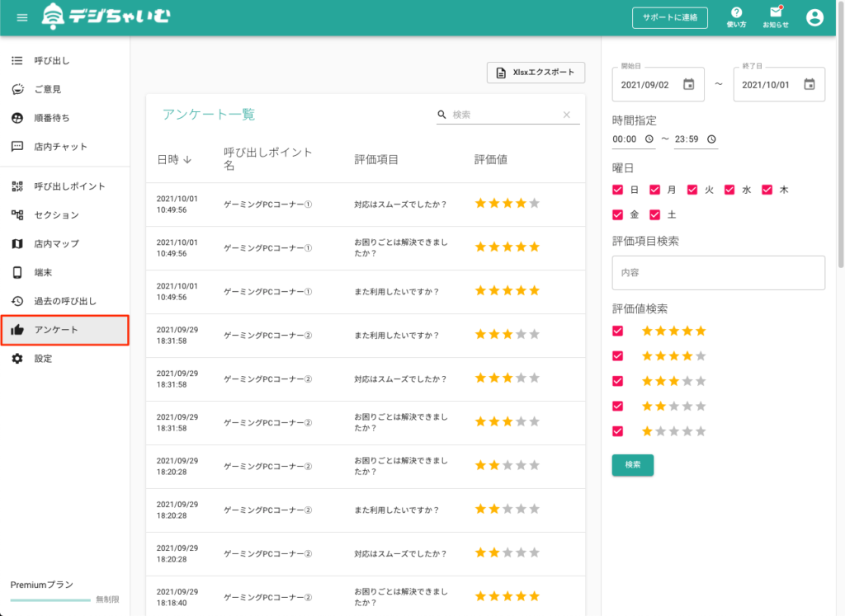
Task: Click the Xlsxエクスポート button
Action: pos(536,72)
